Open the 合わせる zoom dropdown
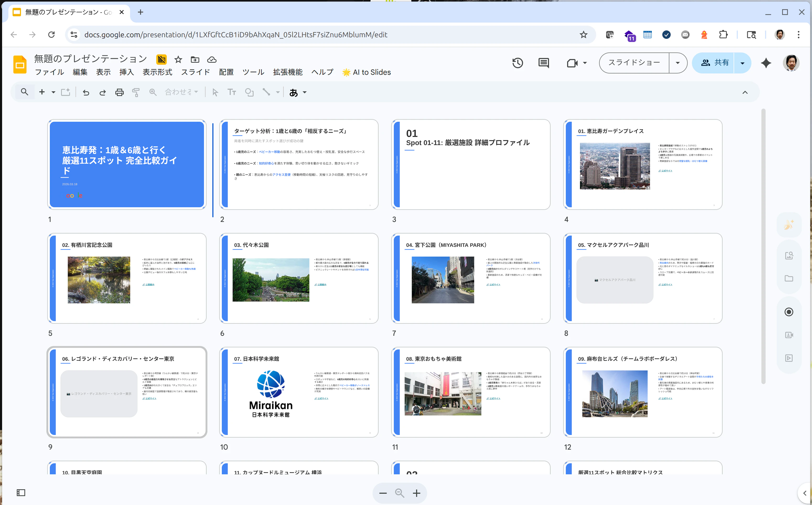The width and height of the screenshot is (812, 505). 181,92
